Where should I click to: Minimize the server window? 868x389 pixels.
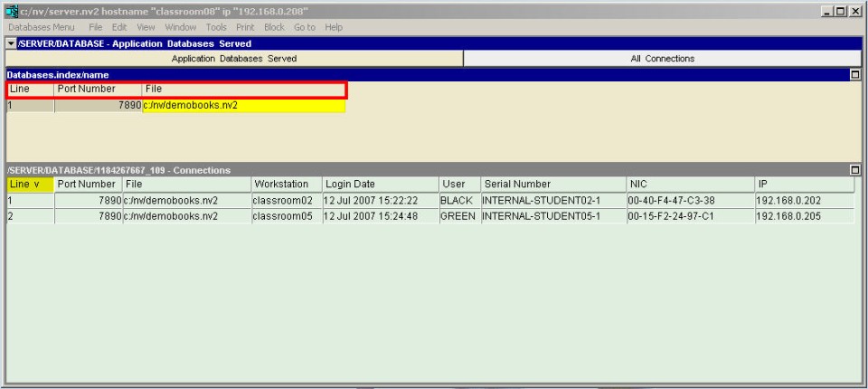822,10
